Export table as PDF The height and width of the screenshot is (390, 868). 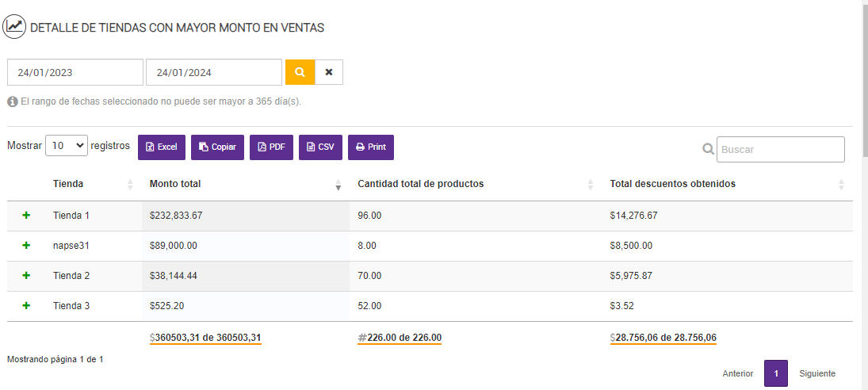(x=271, y=147)
